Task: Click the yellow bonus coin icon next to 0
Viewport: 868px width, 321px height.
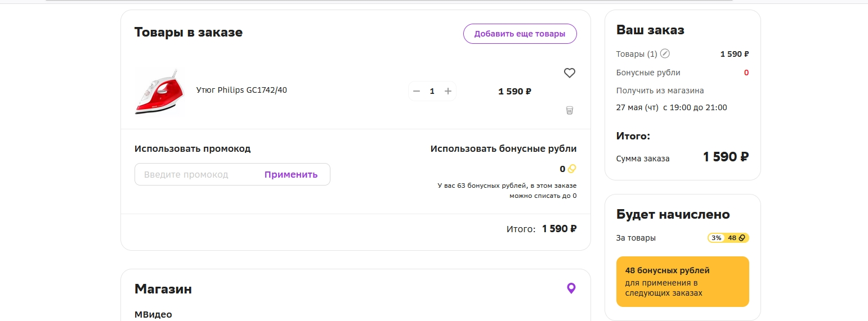Action: click(x=572, y=169)
